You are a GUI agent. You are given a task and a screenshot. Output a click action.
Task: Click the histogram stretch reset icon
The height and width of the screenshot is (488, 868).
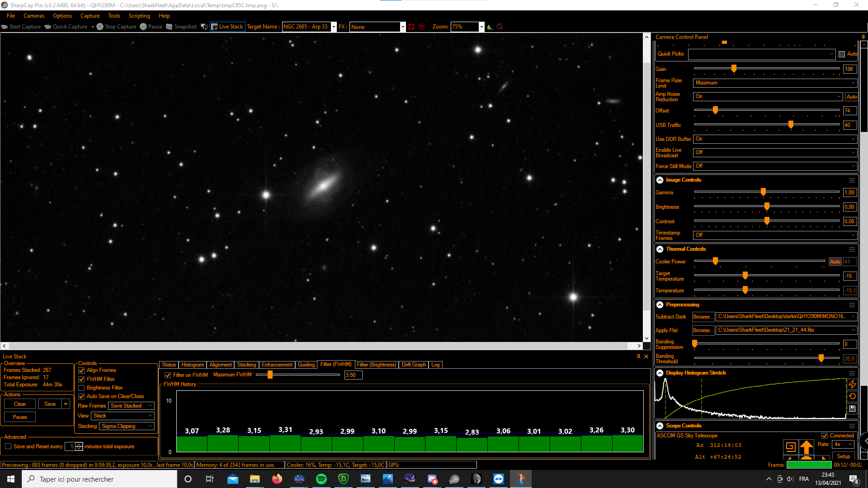(852, 396)
